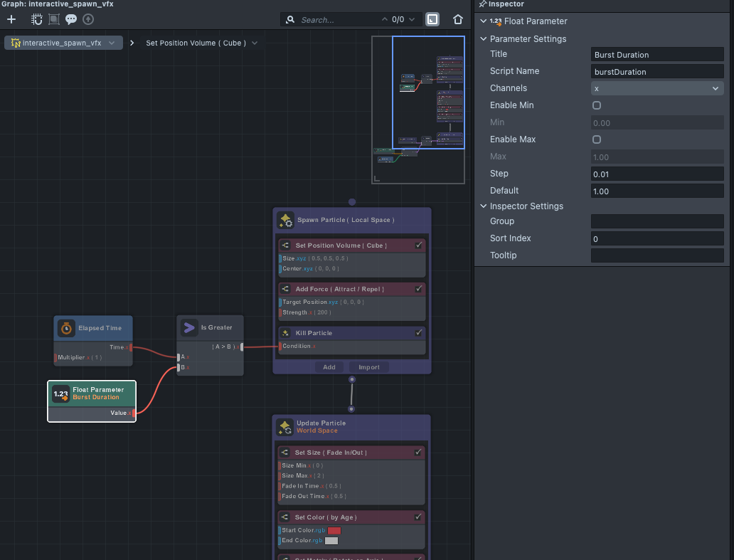Image resolution: width=734 pixels, height=560 pixels.
Task: Select the Float Parameter 1.23 node icon
Action: (x=61, y=393)
